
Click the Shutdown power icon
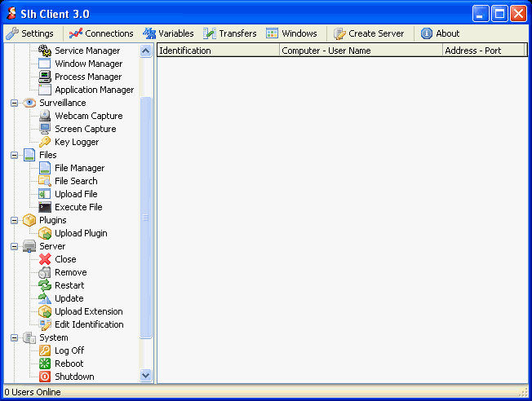[46, 377]
